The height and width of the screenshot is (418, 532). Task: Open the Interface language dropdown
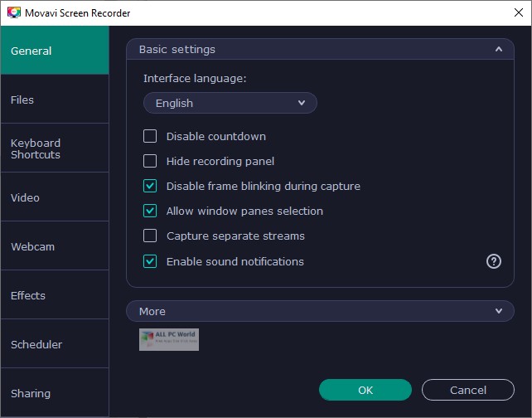click(x=230, y=103)
